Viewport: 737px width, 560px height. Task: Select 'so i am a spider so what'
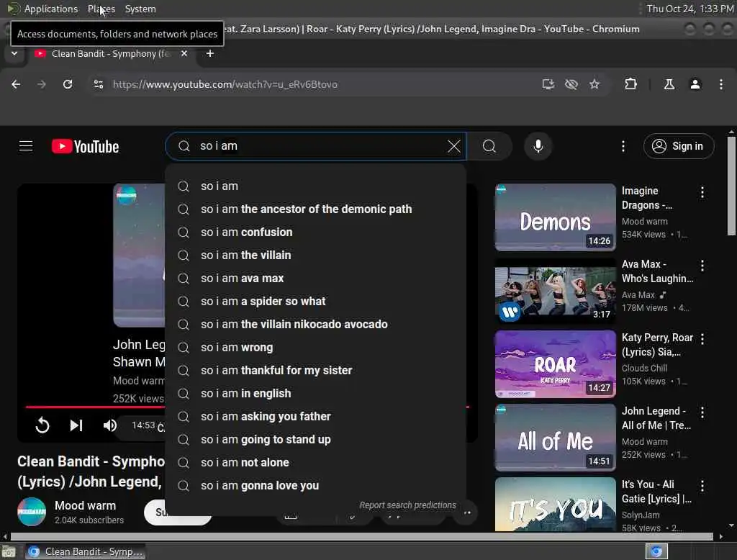pyautogui.click(x=315, y=302)
